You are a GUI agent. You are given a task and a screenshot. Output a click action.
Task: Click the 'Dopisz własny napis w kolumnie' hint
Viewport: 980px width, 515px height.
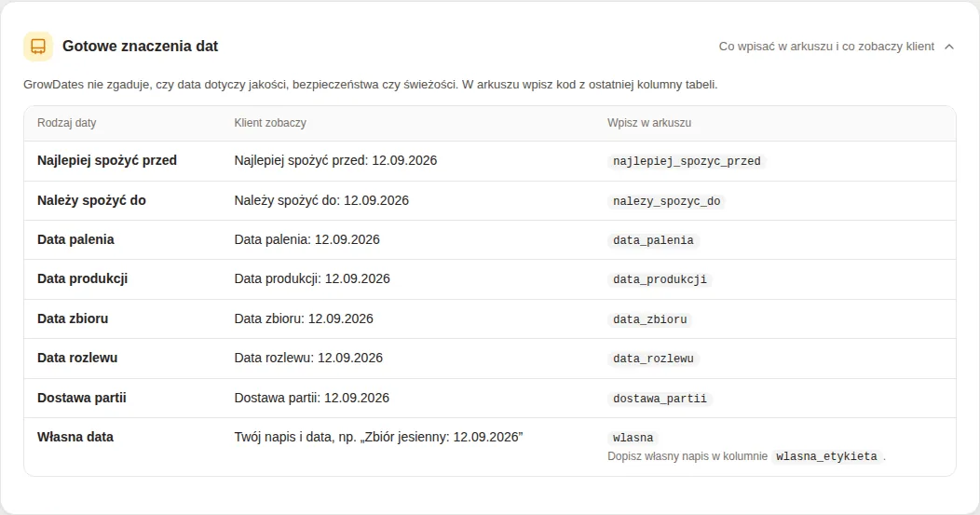(x=687, y=456)
